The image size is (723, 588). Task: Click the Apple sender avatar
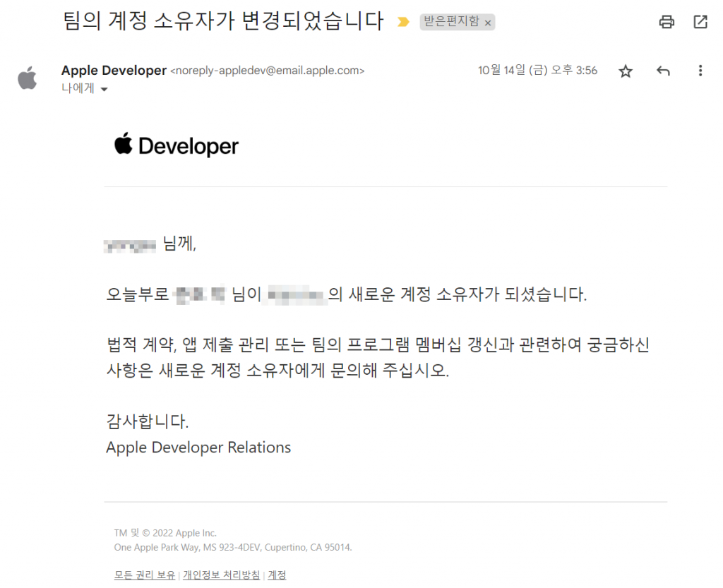pos(28,78)
